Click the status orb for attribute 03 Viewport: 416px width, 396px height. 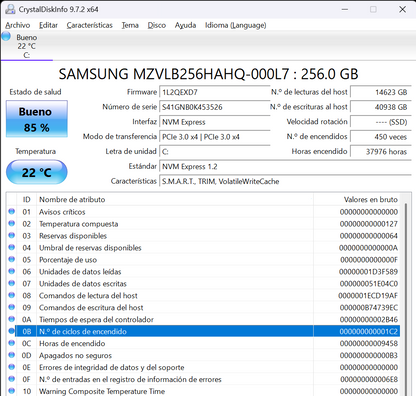coord(12,235)
